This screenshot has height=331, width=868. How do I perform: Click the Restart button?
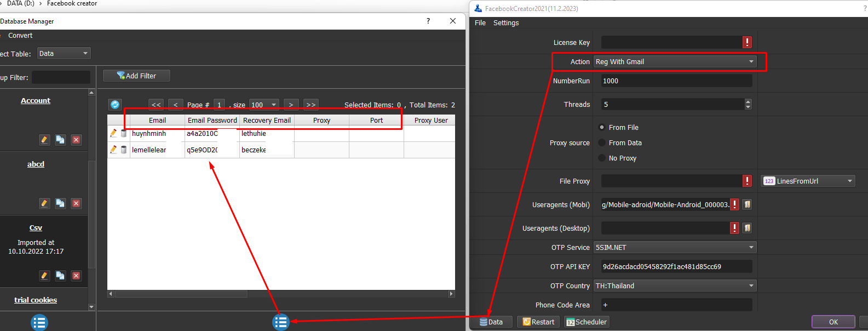click(538, 322)
